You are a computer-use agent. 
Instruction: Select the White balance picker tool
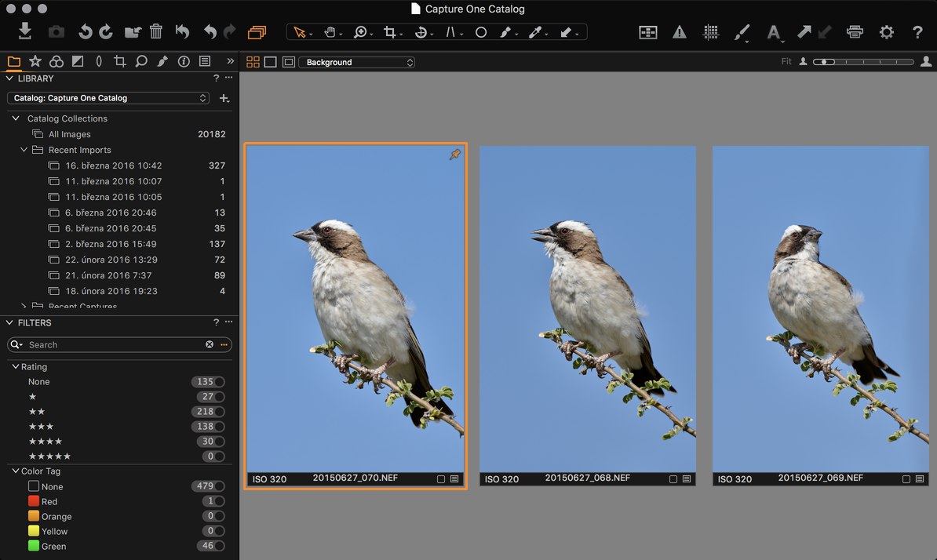[x=535, y=32]
